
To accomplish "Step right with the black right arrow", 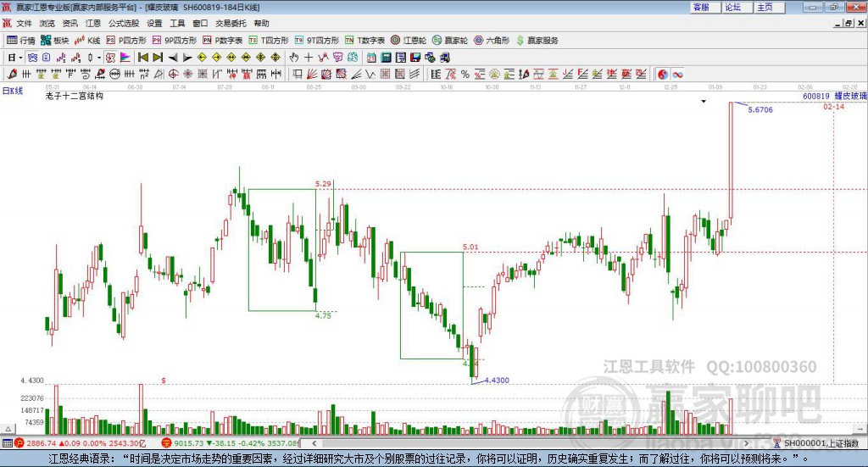I will [x=187, y=58].
